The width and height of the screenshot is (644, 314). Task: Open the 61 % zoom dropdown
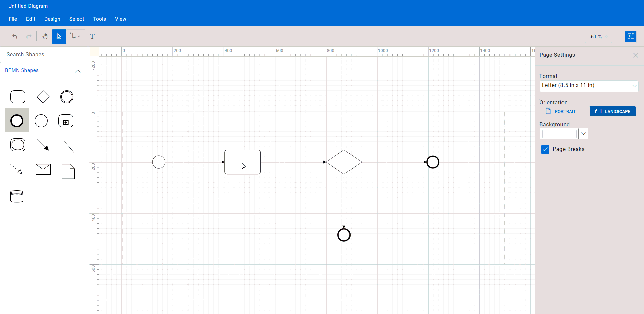coord(599,37)
